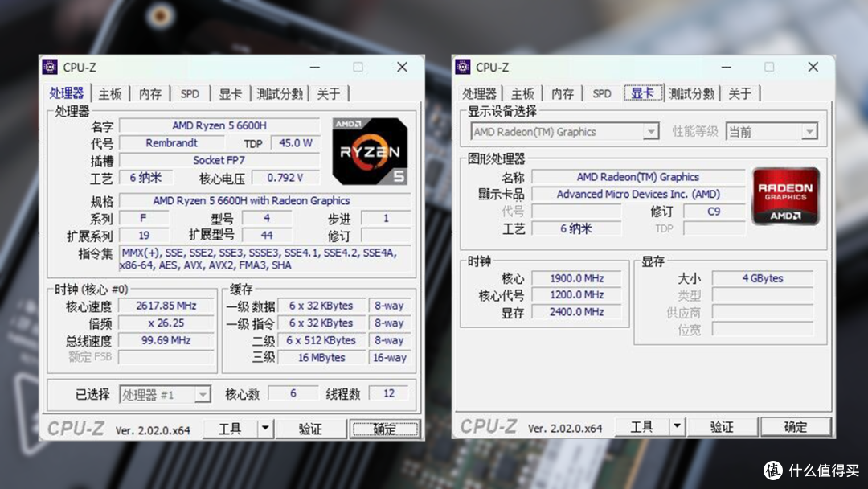Select the 处理器 tab in the left window
Viewport: 868px width, 489px height.
(67, 92)
